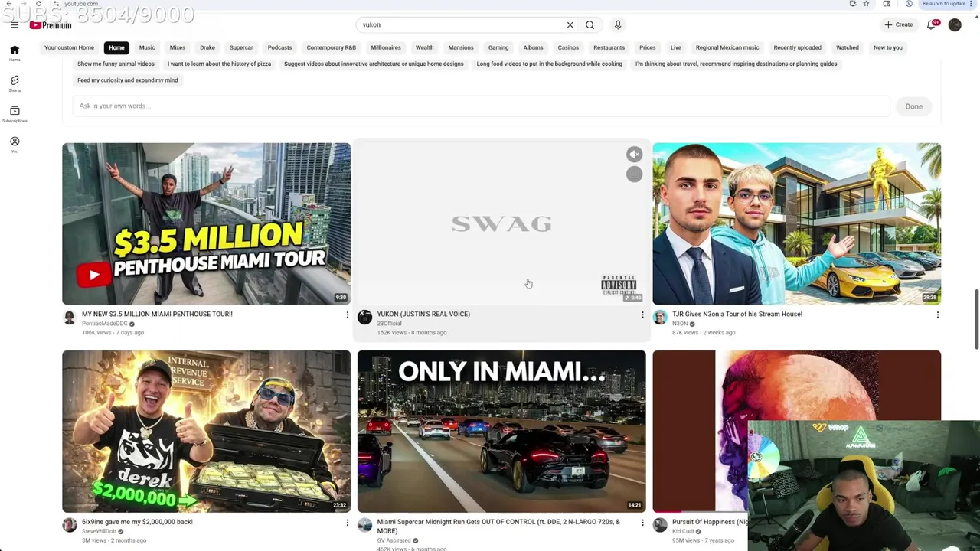
Task: Choose 'Show me funny animal videos' suggestion
Action: pyautogui.click(x=116, y=64)
